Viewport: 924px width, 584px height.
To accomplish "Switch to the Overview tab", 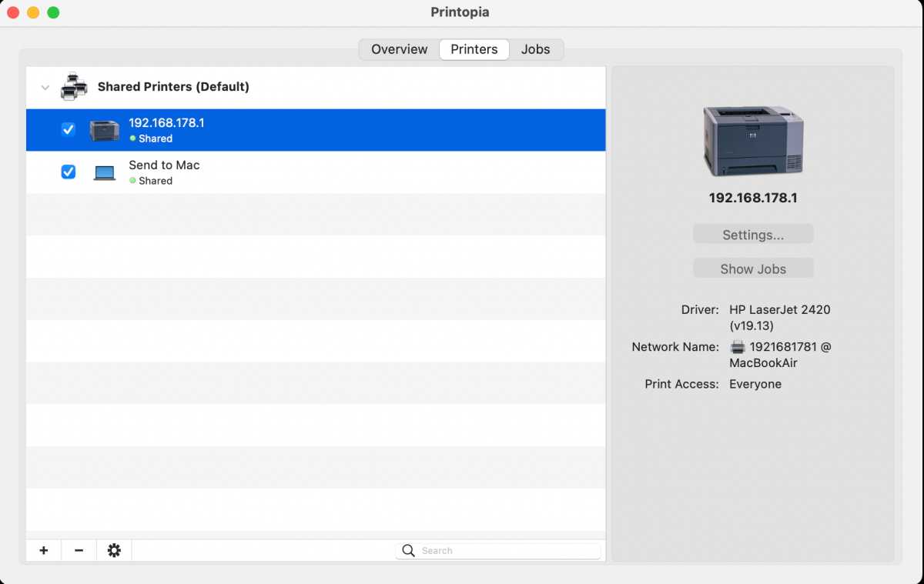I will [399, 49].
